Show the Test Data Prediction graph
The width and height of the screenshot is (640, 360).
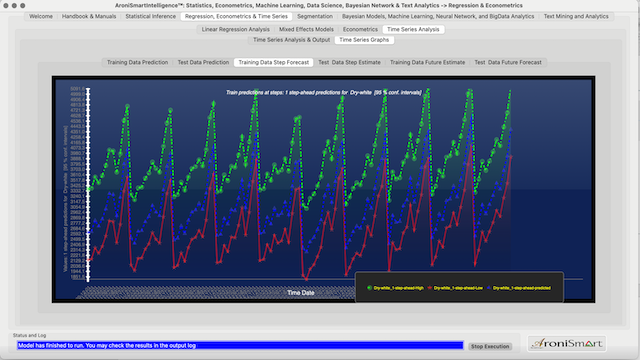pyautogui.click(x=203, y=62)
